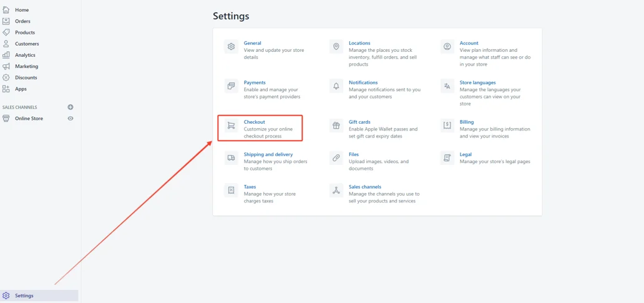This screenshot has width=644, height=303.
Task: Click the Legal document icon
Action: coord(447,158)
